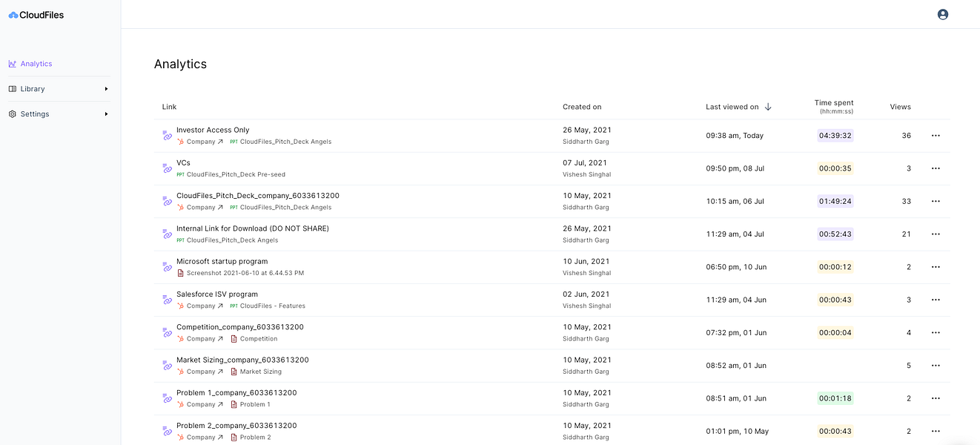Open more options for CloudFiles_Pitch_Deck_company_6033613200
The height and width of the screenshot is (445, 980).
[x=936, y=201]
